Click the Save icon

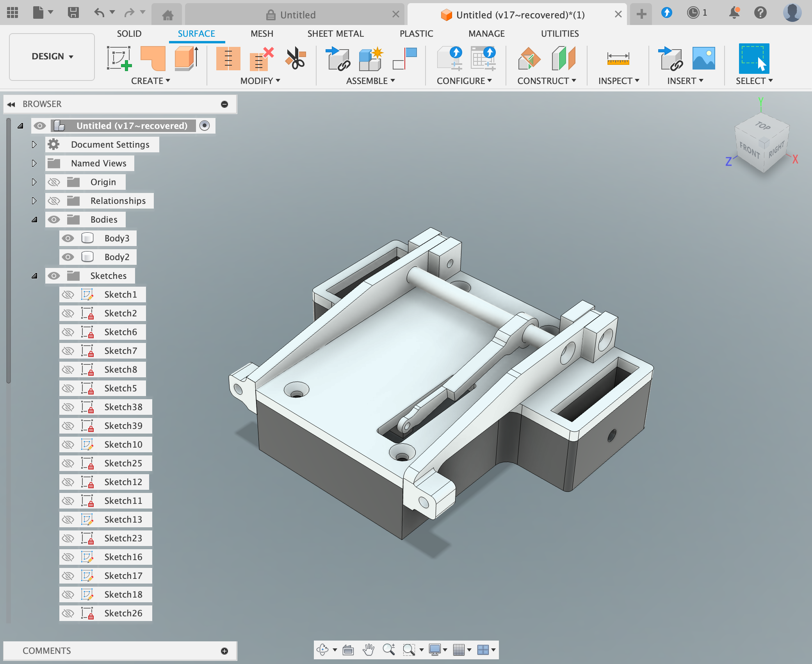tap(73, 13)
